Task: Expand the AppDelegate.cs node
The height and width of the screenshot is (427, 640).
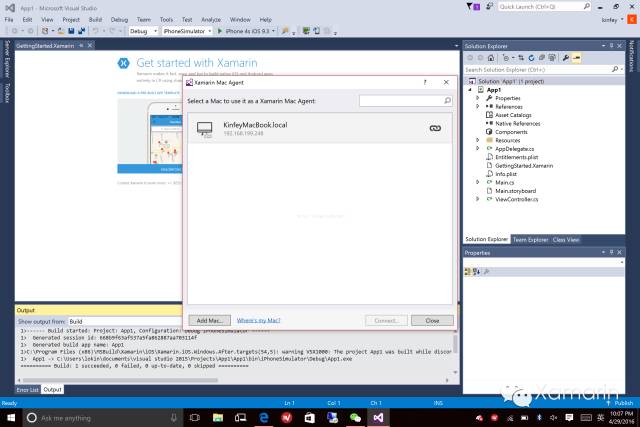Action: tap(478, 149)
